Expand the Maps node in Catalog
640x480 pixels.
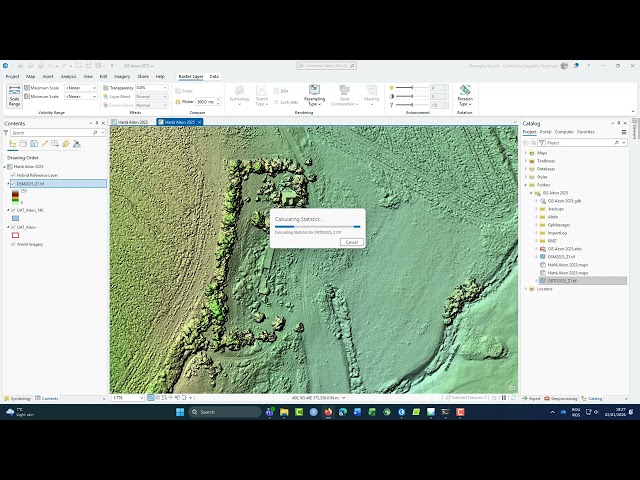pyautogui.click(x=526, y=153)
